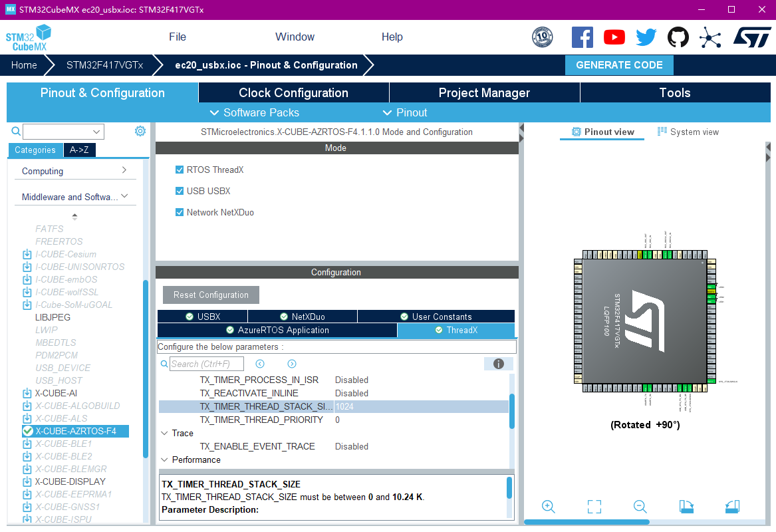Click the STM32F417VGTx chip graphic

click(x=645, y=321)
